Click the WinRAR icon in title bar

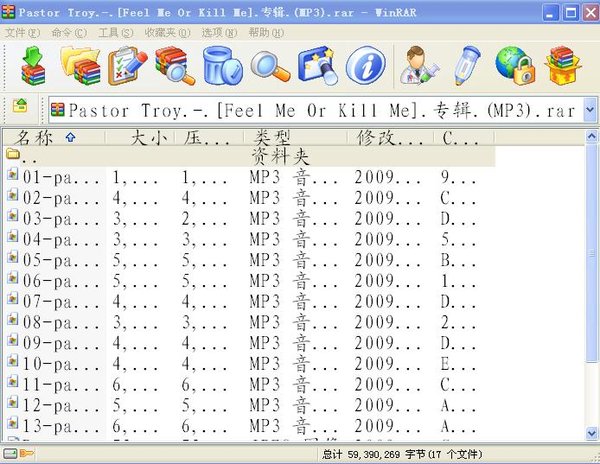8,12
